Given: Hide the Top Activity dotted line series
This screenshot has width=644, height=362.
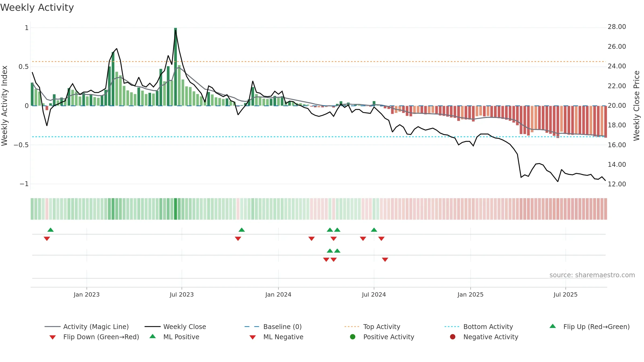Looking at the screenshot, I should click(x=372, y=327).
